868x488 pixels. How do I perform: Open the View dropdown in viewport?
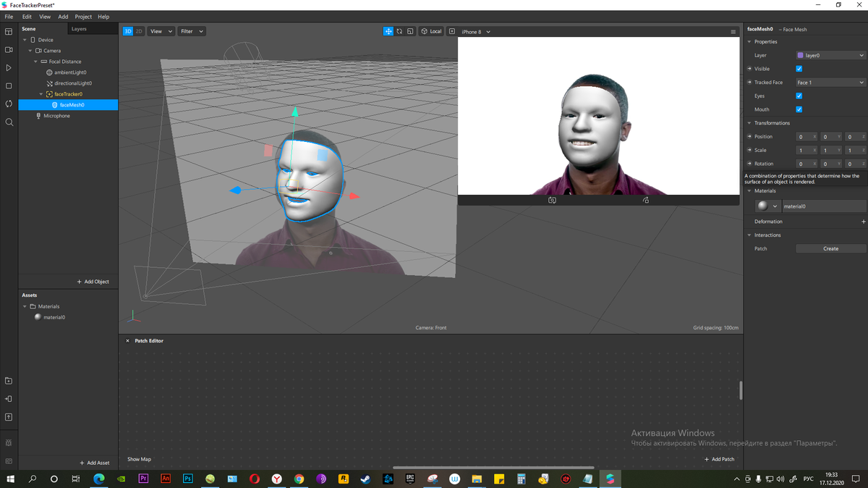[161, 31]
